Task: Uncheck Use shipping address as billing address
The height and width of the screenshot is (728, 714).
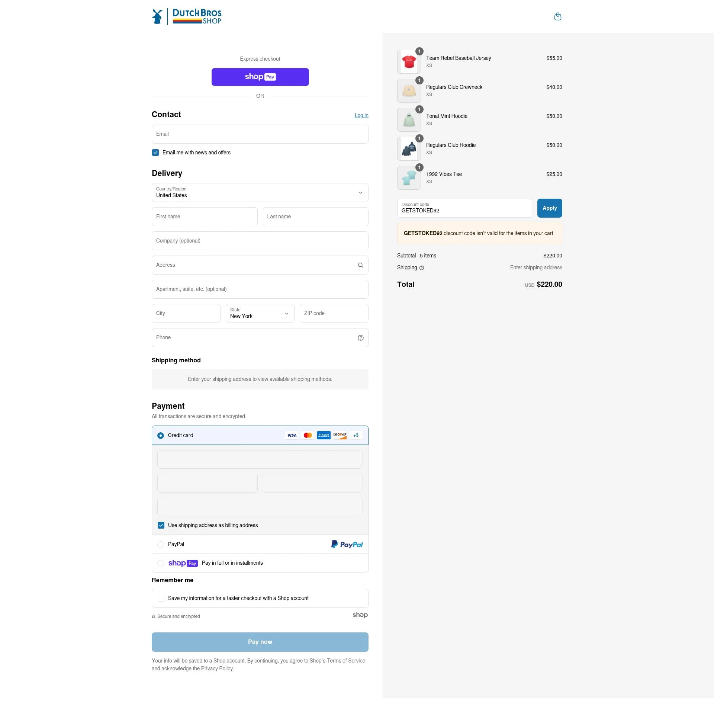Action: [x=161, y=525]
